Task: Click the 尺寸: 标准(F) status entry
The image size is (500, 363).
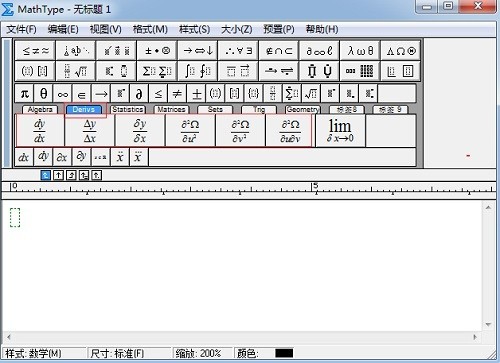Action: (x=129, y=353)
